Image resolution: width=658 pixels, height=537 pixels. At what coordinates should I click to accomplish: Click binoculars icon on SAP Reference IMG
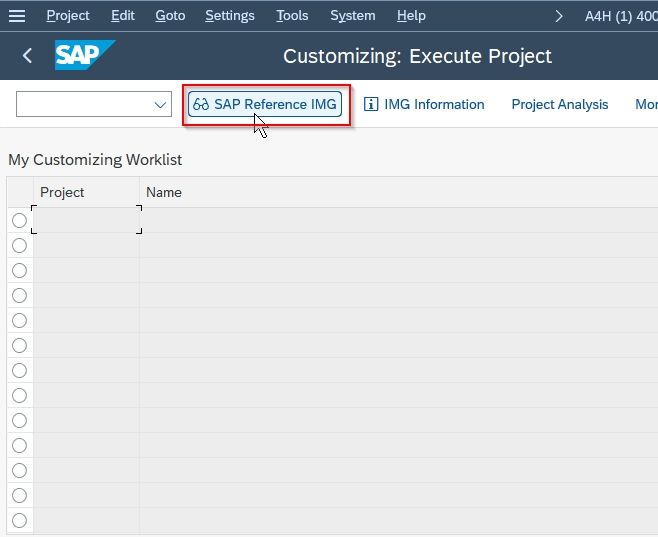point(201,104)
